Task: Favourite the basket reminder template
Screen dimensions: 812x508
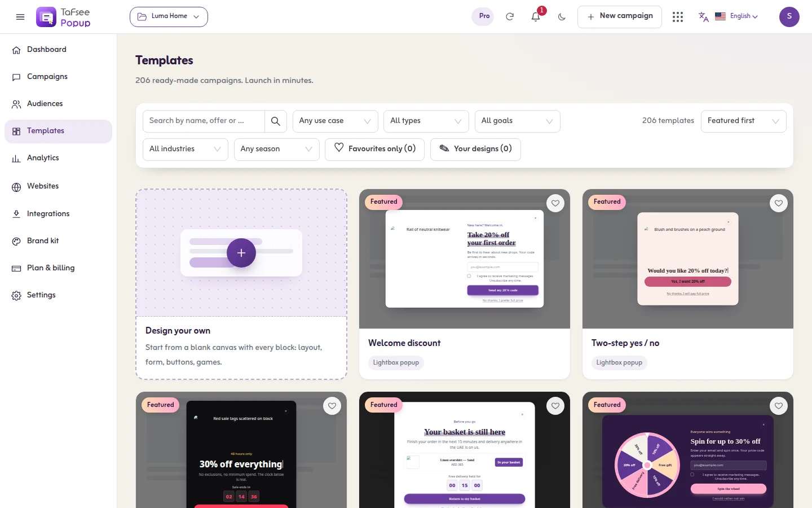Action: click(555, 406)
